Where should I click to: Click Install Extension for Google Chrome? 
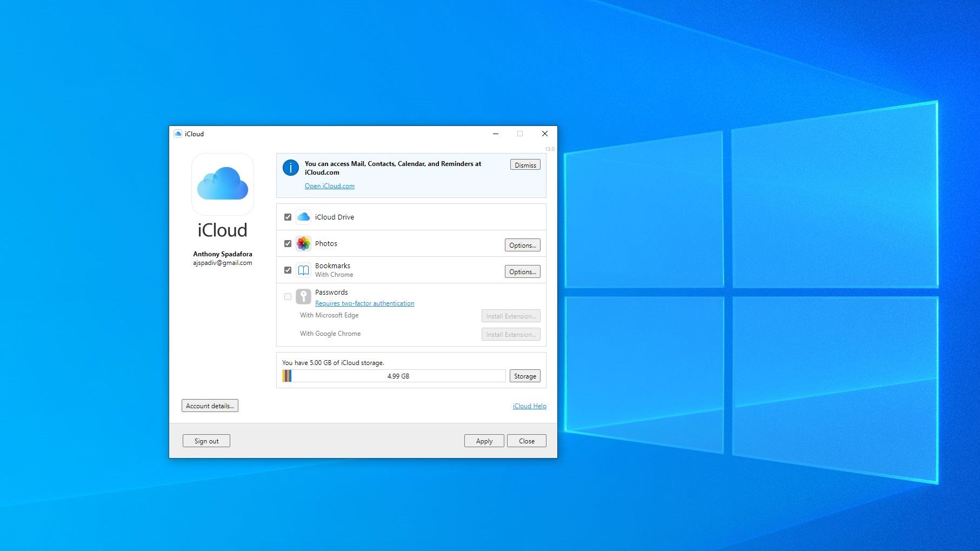[511, 334]
